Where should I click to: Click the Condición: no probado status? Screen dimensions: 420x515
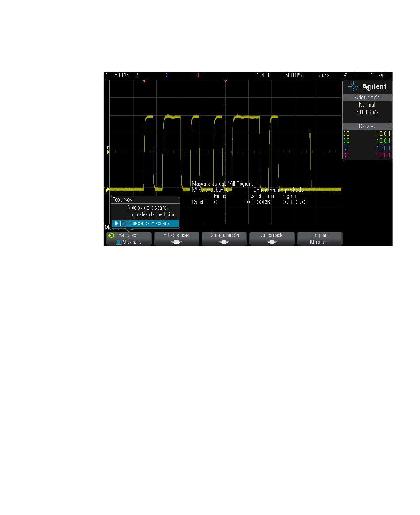279,190
